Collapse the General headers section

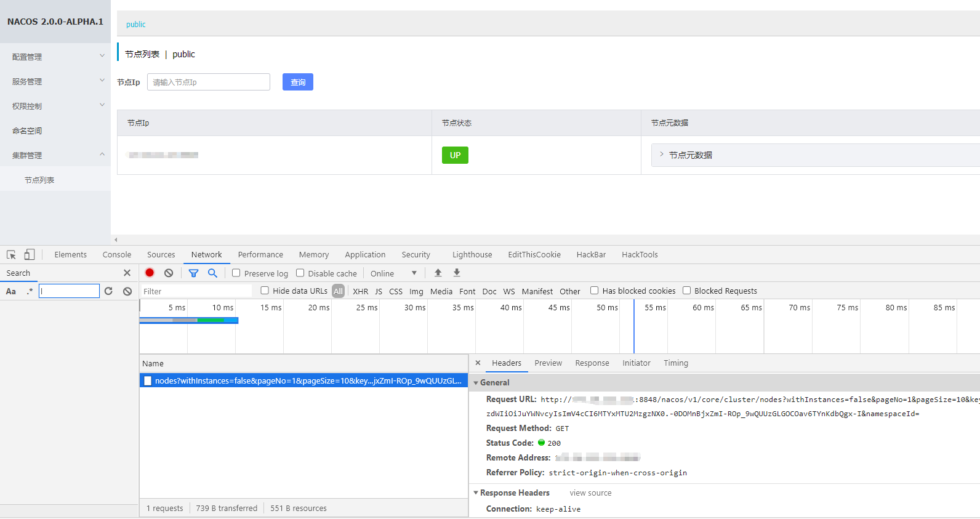coord(476,382)
